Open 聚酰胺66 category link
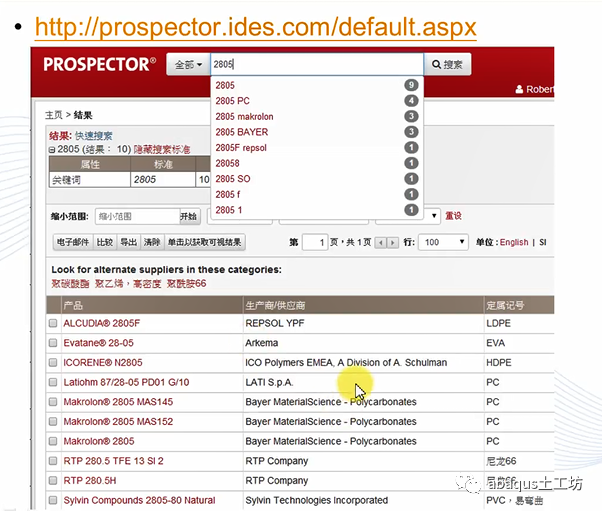This screenshot has height=511, width=602. pos(186,284)
